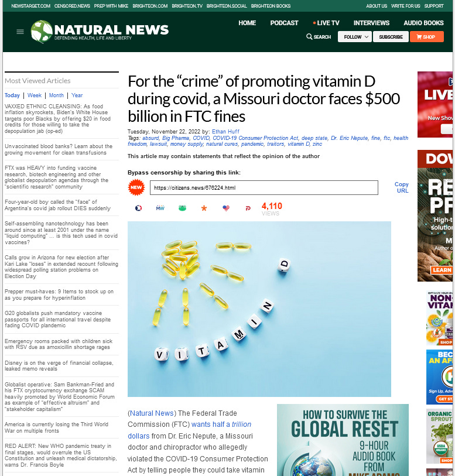Click the 'vitamin D' tag

299,144
